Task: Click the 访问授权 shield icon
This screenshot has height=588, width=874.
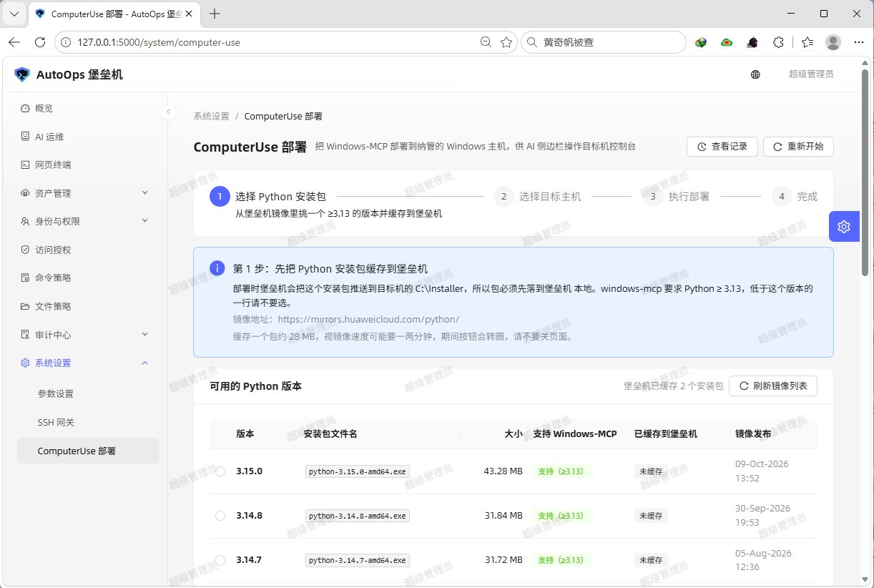Action: [25, 250]
